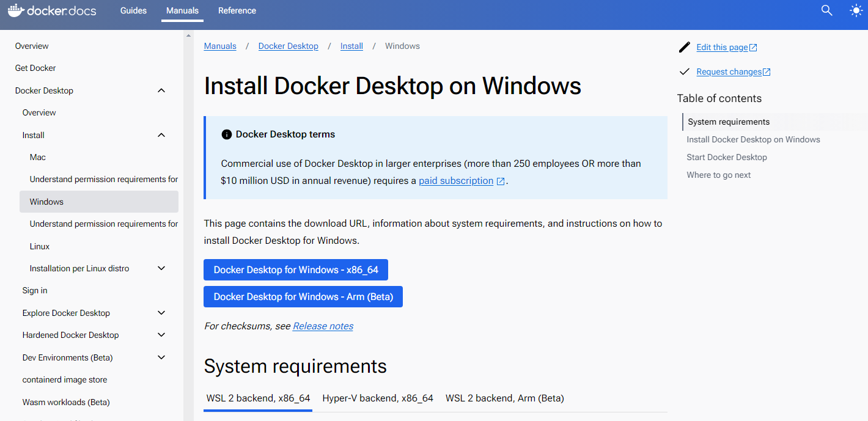The image size is (868, 421).
Task: Click the System requirements section heading
Action: pyautogui.click(x=295, y=366)
